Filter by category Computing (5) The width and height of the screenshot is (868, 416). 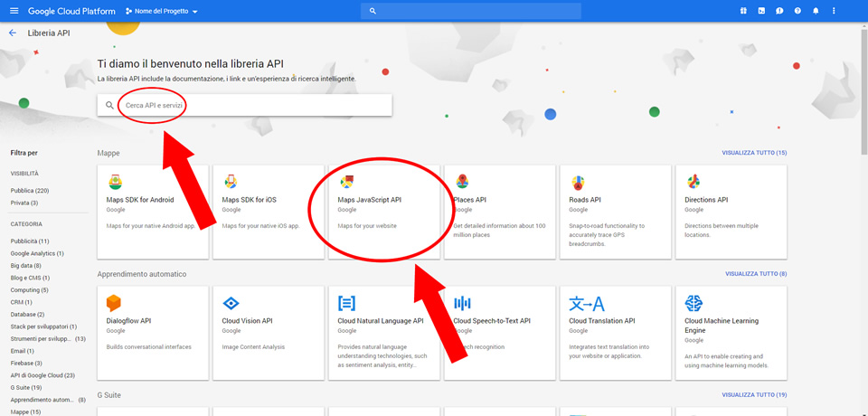[x=29, y=290]
